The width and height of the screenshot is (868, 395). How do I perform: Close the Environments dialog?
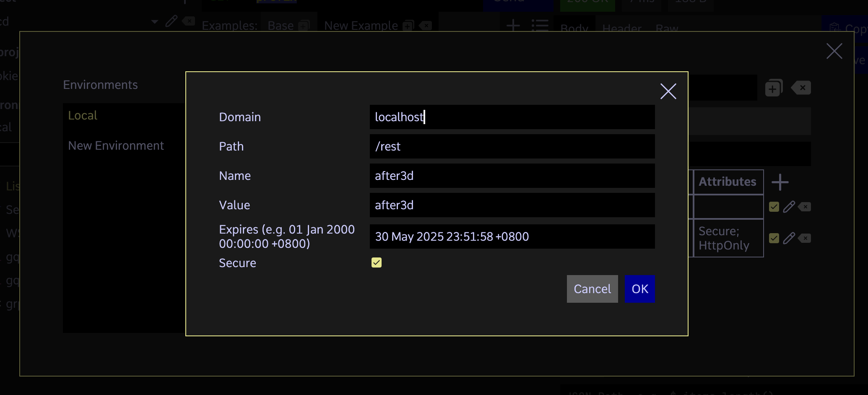[x=834, y=51]
